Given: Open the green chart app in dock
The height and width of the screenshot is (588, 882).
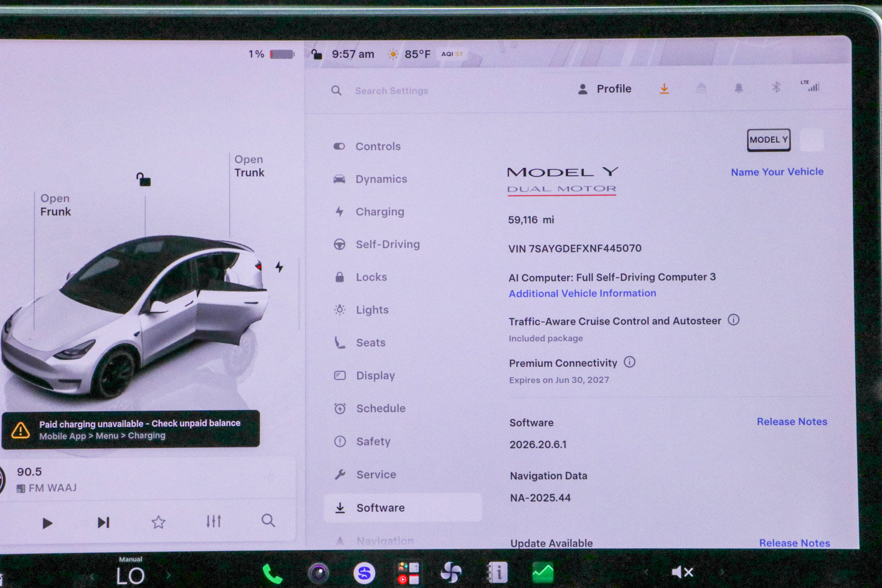Looking at the screenshot, I should (x=542, y=573).
